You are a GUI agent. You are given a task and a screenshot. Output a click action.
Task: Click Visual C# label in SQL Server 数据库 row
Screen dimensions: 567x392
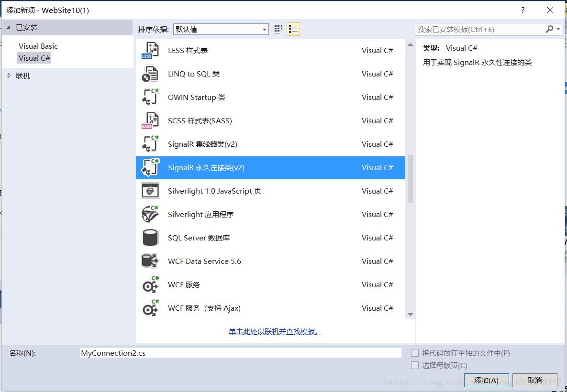pos(377,238)
